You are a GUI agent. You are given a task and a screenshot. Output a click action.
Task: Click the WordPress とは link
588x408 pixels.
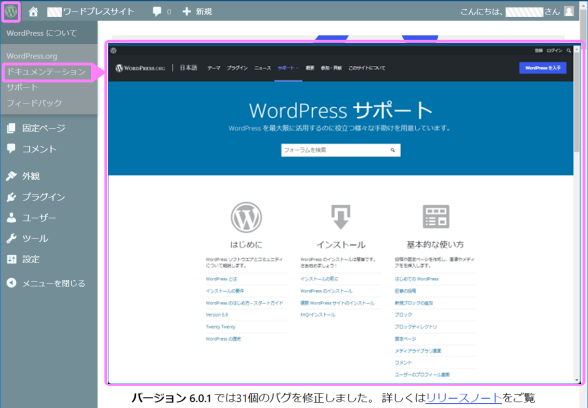(221, 279)
